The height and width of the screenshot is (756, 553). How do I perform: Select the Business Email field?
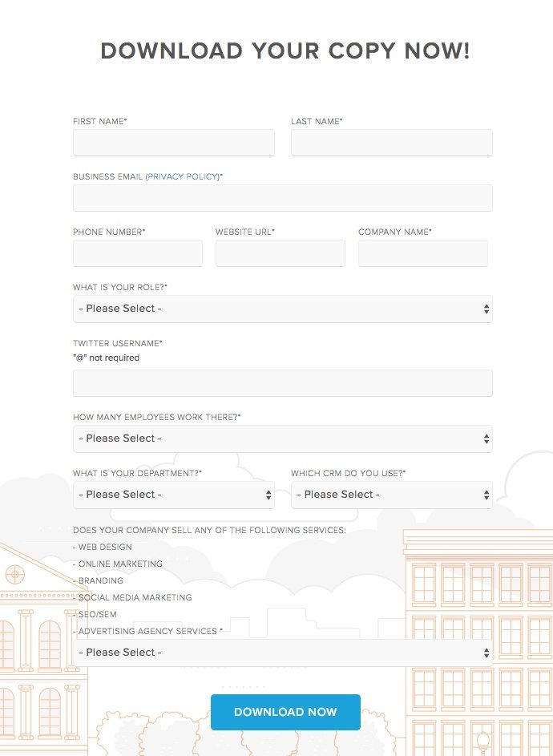282,198
